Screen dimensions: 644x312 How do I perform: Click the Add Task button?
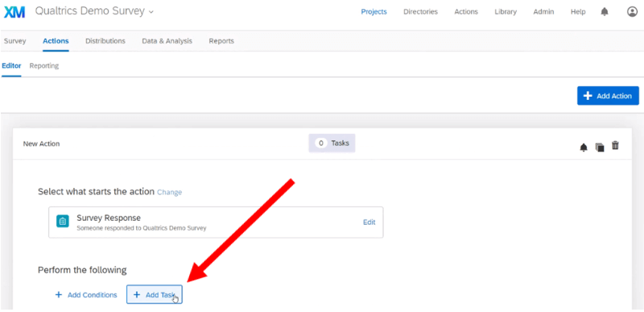pos(155,295)
